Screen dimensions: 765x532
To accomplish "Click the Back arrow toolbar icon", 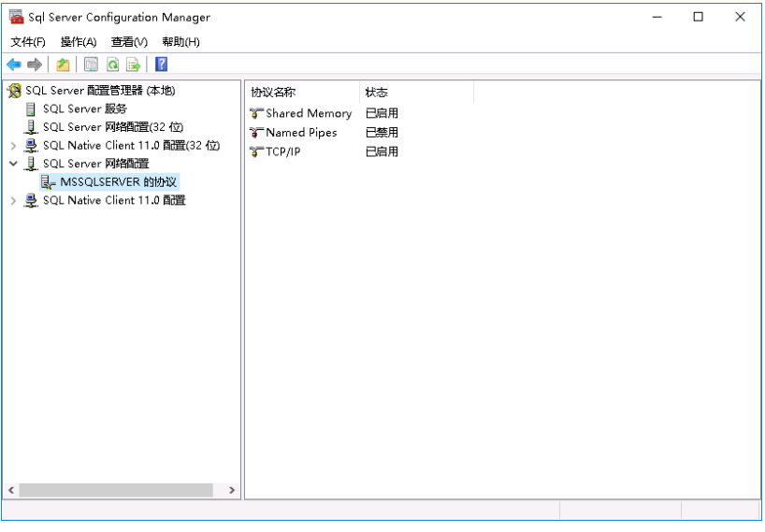I will coord(14,64).
